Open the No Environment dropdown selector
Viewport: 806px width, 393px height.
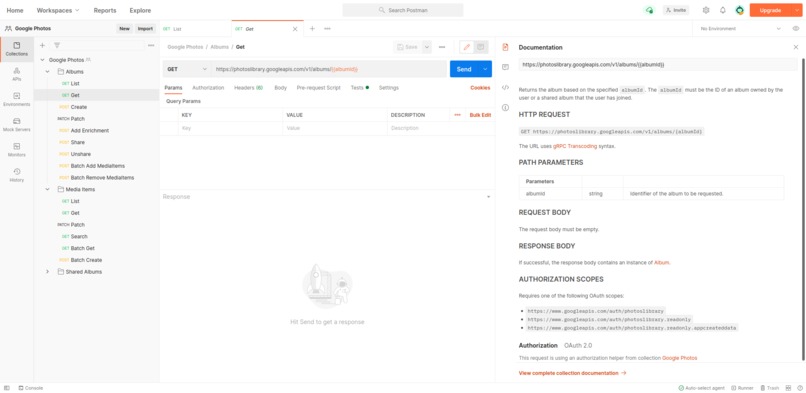[741, 29]
